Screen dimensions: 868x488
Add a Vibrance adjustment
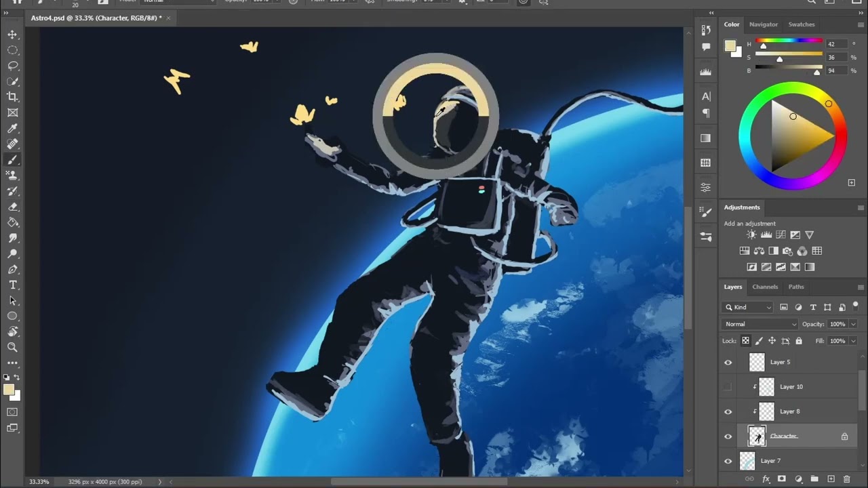[810, 235]
